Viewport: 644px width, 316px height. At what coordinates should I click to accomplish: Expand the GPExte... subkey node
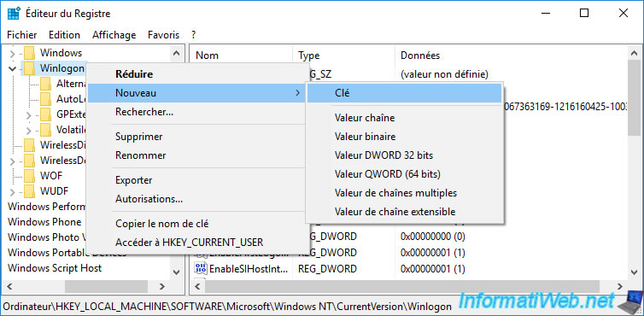point(29,115)
